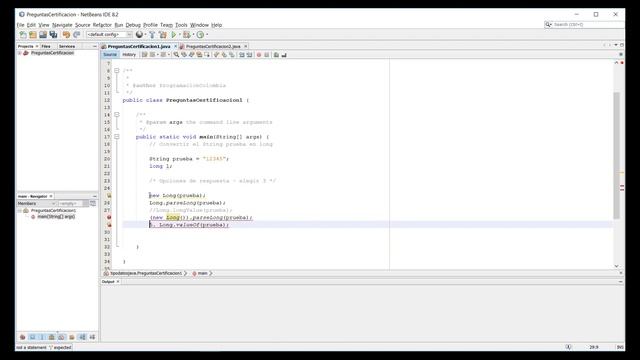Collapse the class Javadoc fold at line 8
This screenshot has width=640, height=360.
(x=117, y=71)
